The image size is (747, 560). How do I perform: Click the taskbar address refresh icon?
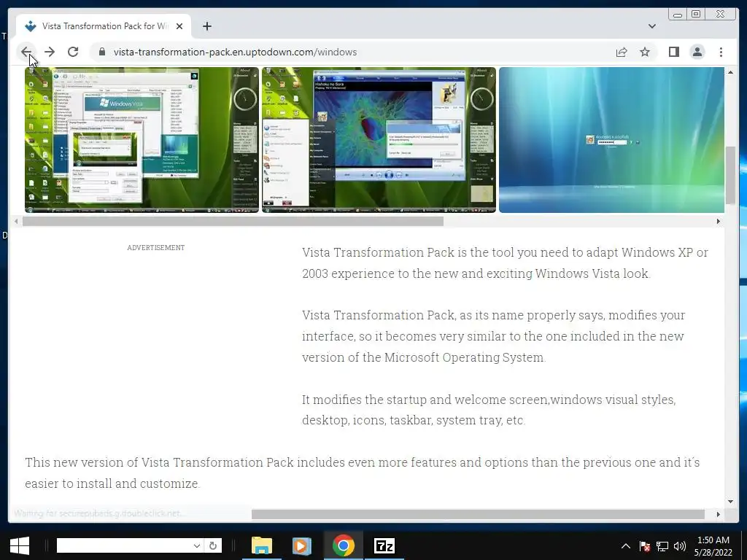coord(213,545)
